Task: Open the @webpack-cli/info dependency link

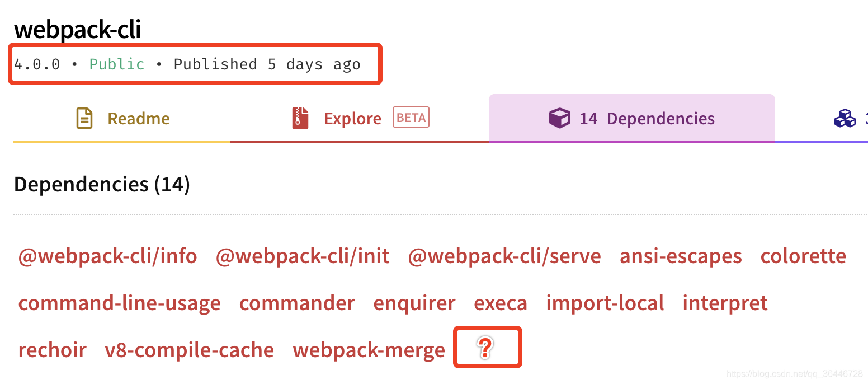Action: pos(108,256)
